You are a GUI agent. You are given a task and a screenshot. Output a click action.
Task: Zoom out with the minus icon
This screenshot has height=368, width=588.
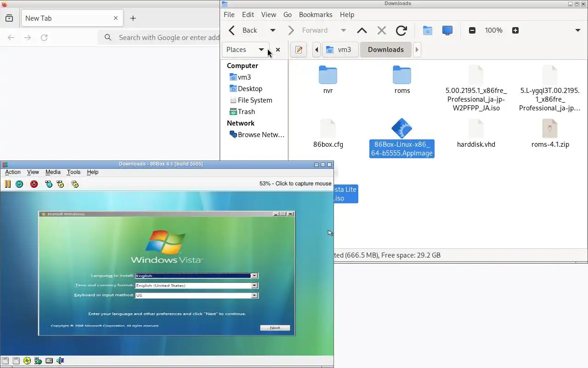472,30
